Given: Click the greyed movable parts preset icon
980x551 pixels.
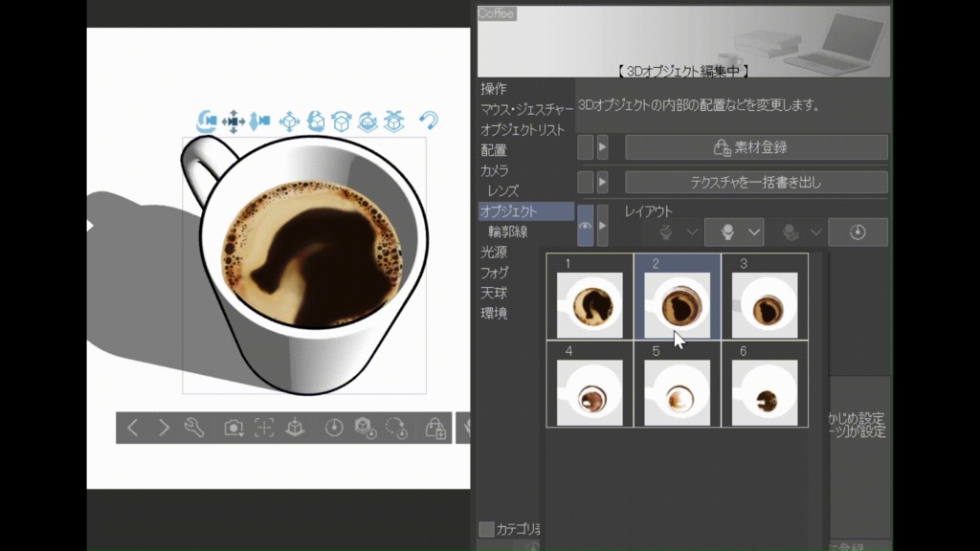Looking at the screenshot, I should [x=791, y=231].
